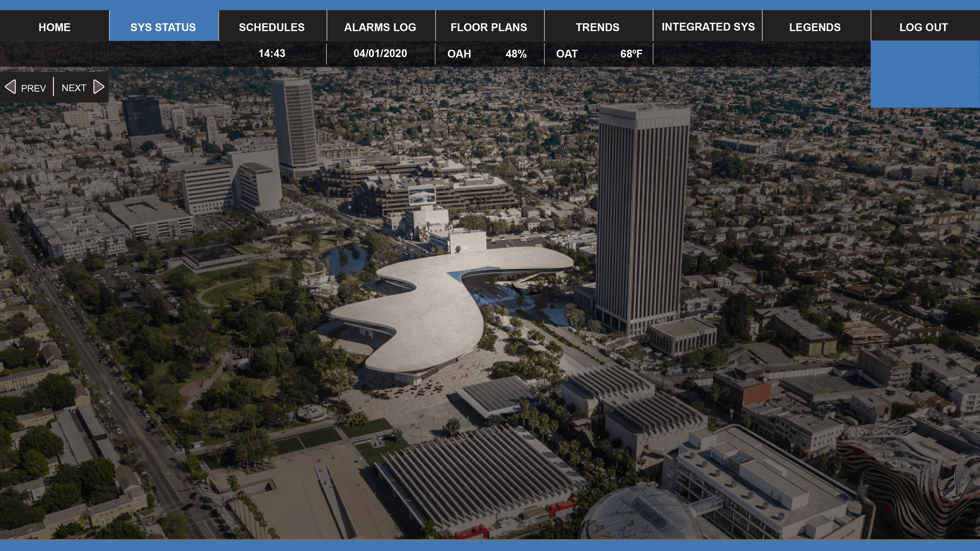The height and width of the screenshot is (551, 980).
Task: Open FLOOR PLANS section
Action: pos(489,27)
